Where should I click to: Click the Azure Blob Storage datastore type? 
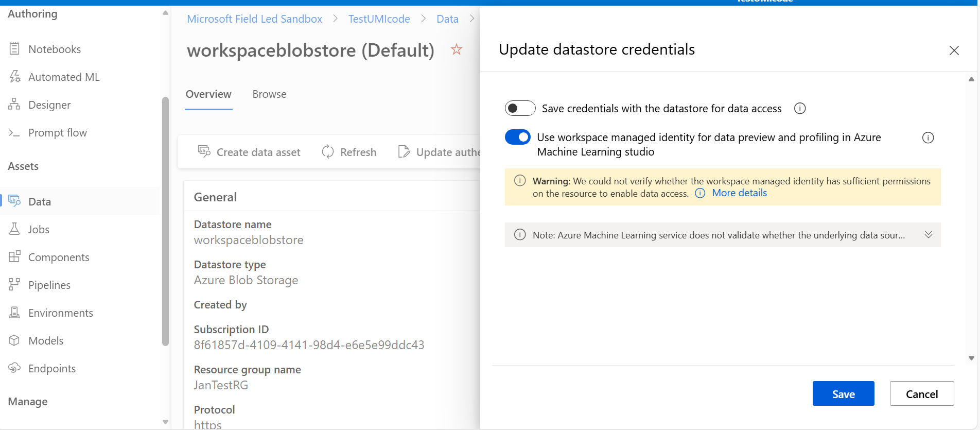click(246, 280)
